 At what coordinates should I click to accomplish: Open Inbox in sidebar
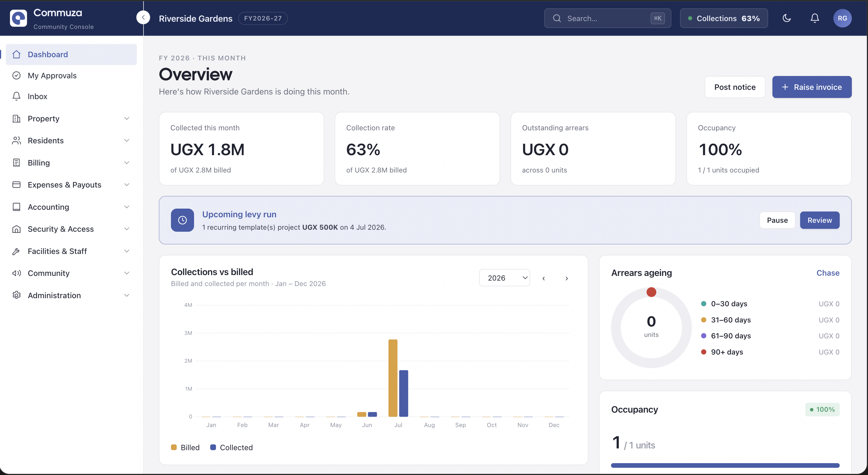coord(71,96)
